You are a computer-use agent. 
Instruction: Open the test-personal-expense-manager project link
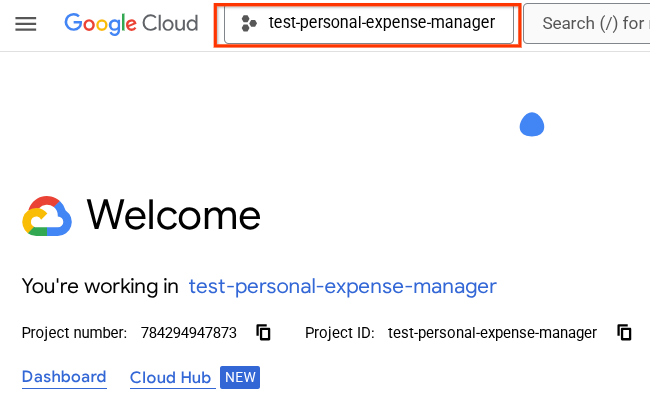coord(342,287)
